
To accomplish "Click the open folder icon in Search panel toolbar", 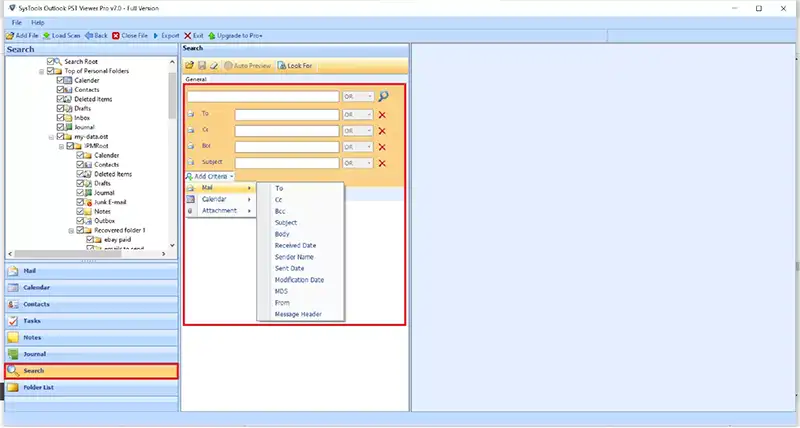I will coord(189,65).
